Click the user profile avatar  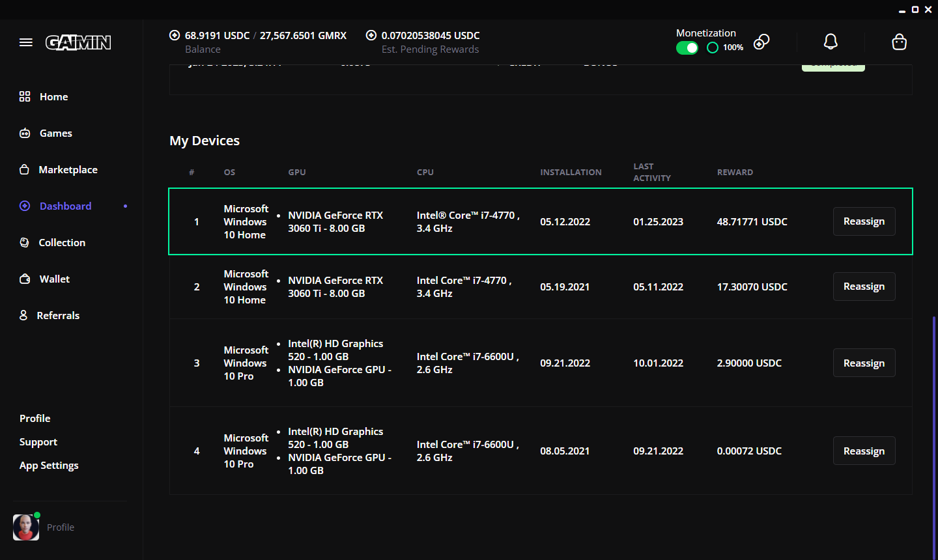(x=26, y=527)
